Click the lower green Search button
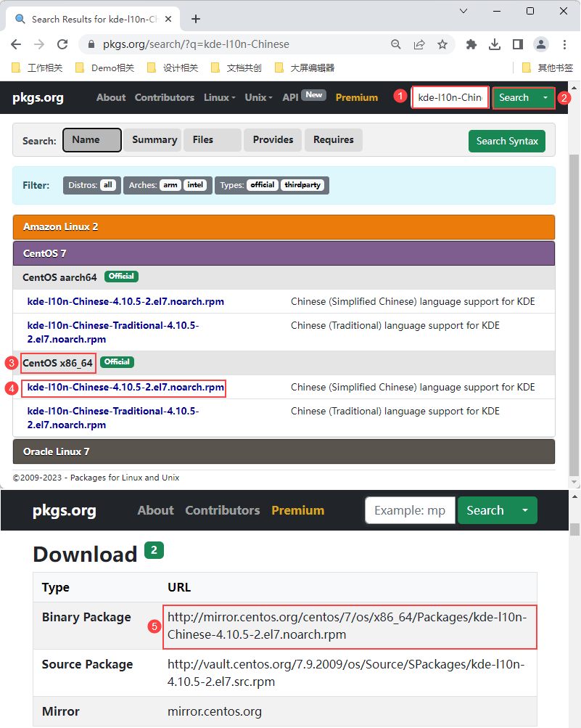Viewport: 581px width, 728px height. tap(485, 510)
